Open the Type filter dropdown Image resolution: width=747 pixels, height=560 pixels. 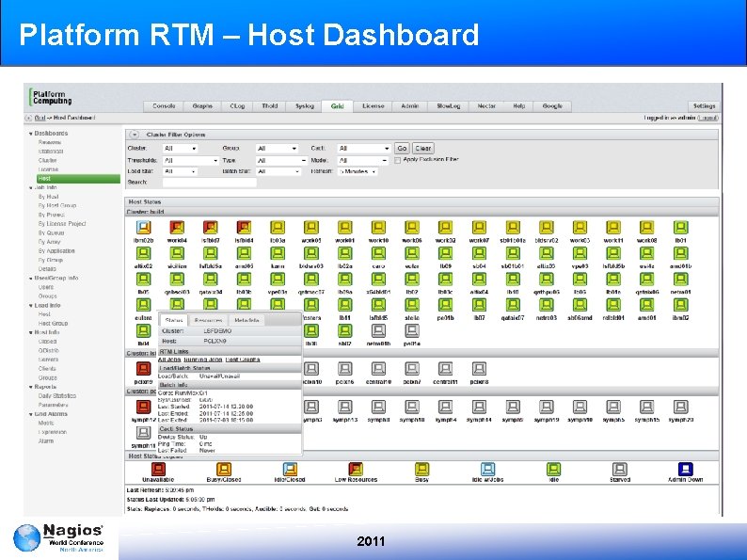[x=281, y=161]
